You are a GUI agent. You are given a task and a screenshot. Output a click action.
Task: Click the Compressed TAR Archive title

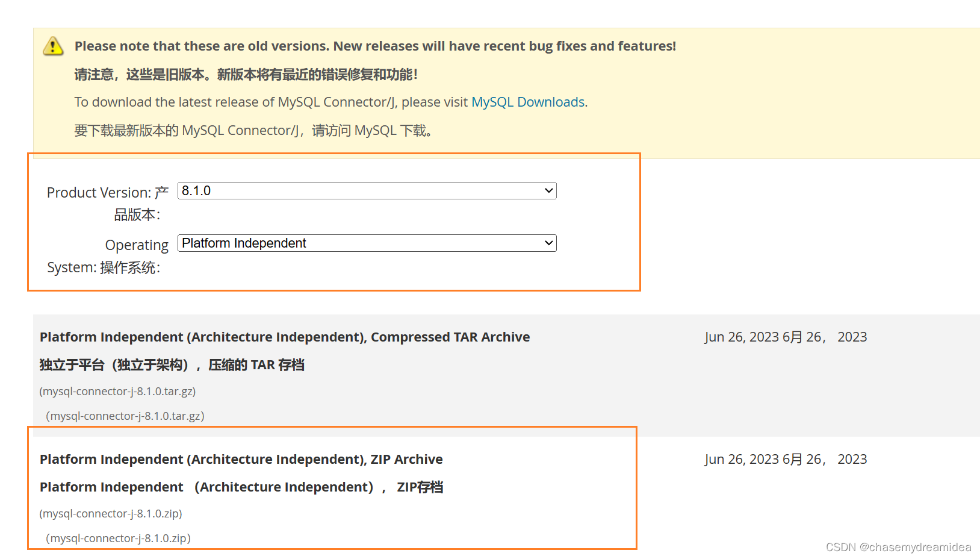(285, 337)
